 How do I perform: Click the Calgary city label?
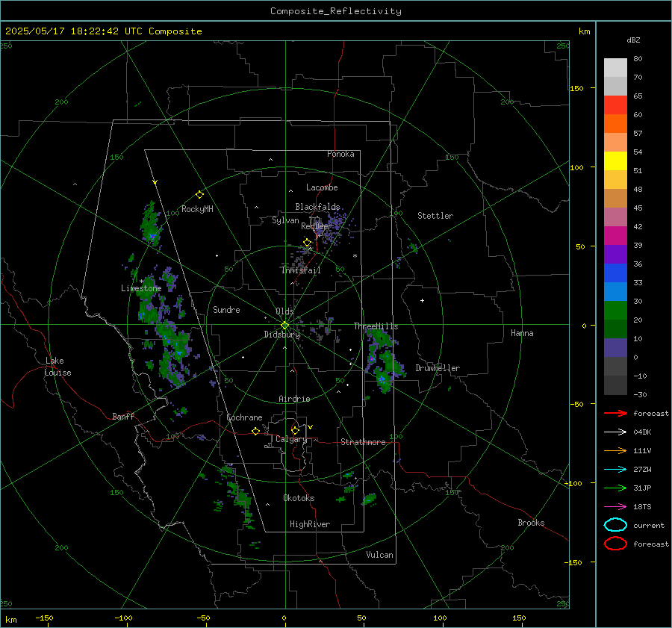(291, 439)
